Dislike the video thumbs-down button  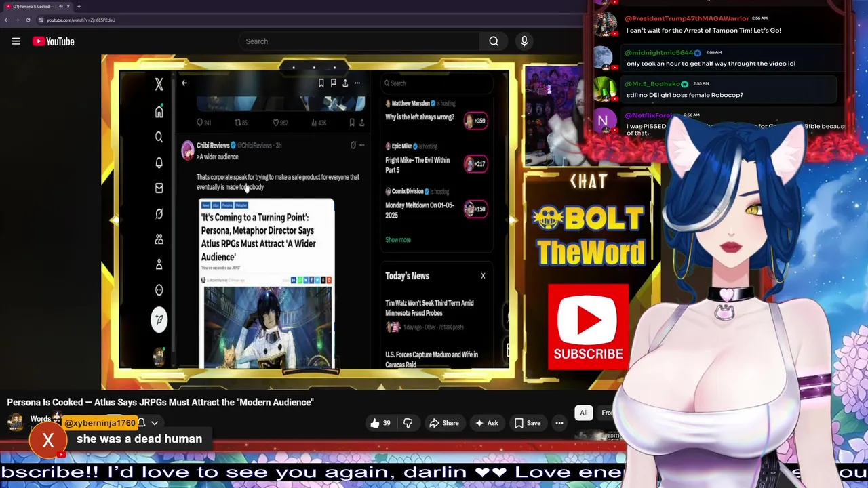point(408,423)
